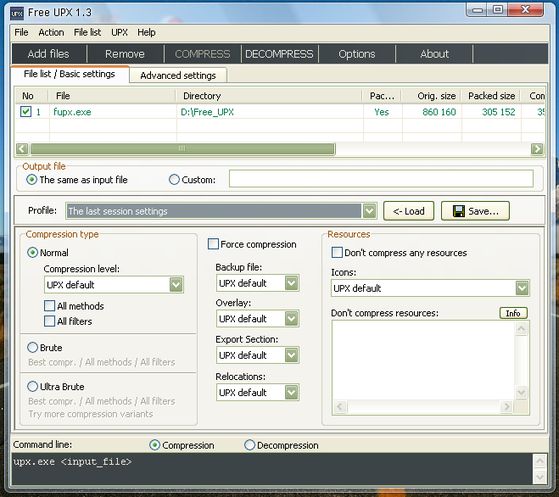Viewport: 559px width, 497px height.
Task: Click the 860 160 original size value
Action: pyautogui.click(x=439, y=112)
